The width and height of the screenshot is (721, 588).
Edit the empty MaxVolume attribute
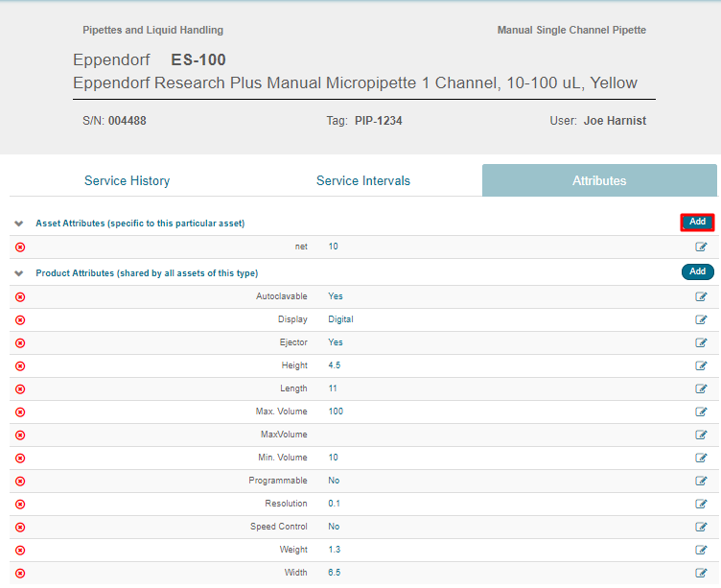pos(701,435)
